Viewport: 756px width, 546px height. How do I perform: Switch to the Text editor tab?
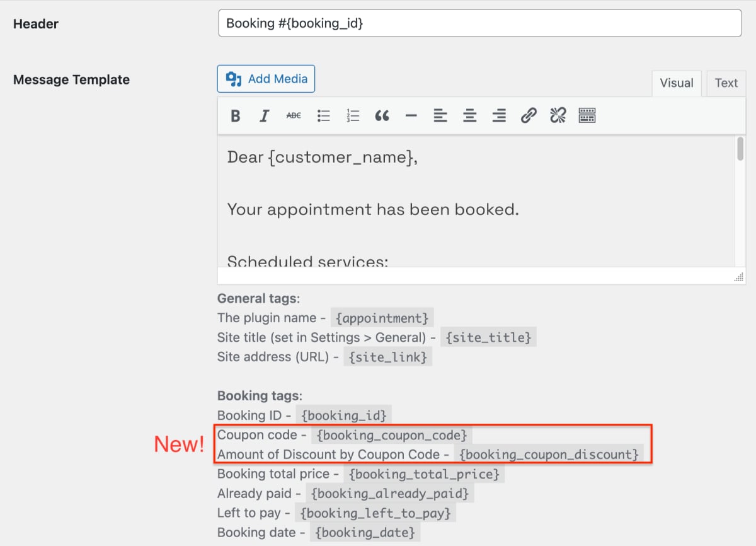click(x=726, y=83)
